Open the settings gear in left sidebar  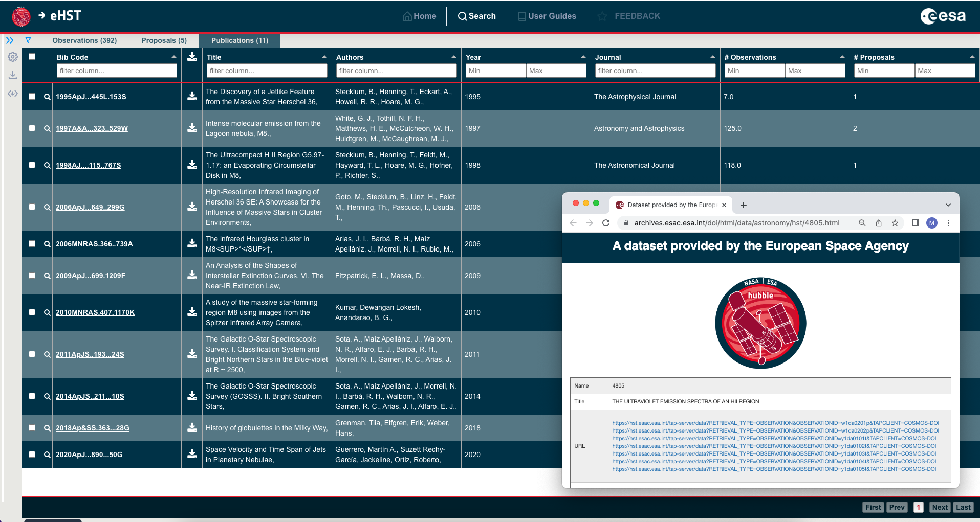tap(13, 57)
